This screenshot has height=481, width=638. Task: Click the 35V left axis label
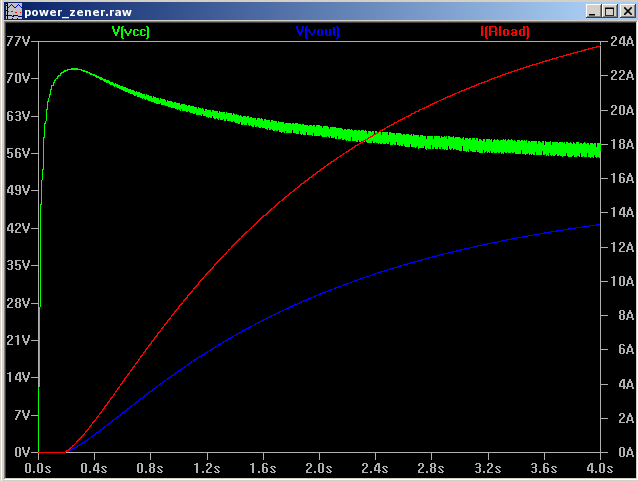18,265
